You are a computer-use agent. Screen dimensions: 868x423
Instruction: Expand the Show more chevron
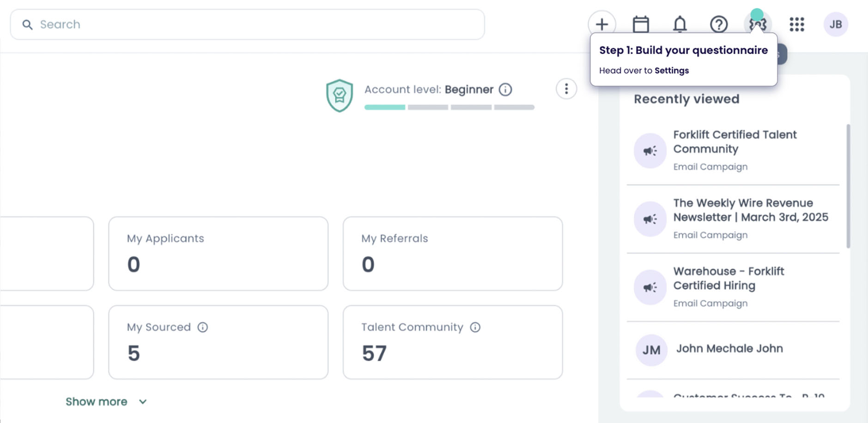[143, 402]
